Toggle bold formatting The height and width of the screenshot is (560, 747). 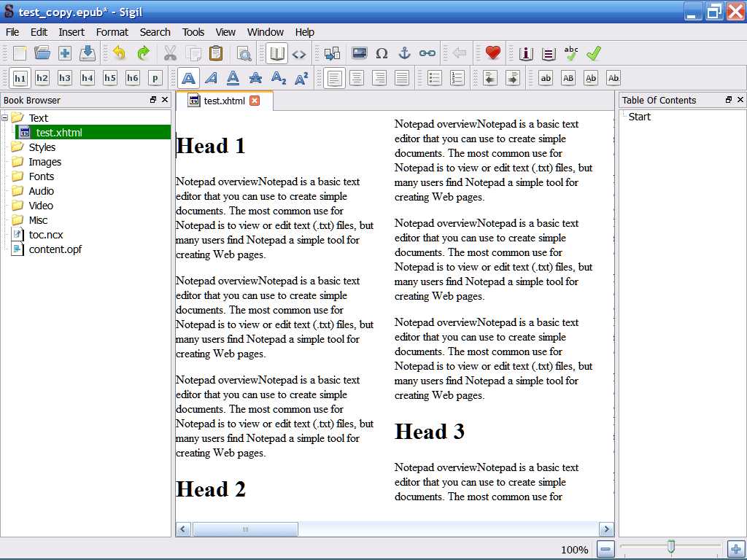(188, 78)
